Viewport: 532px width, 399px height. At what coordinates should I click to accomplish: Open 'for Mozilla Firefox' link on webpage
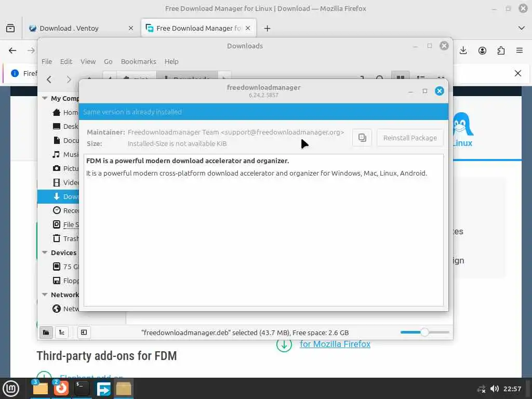pyautogui.click(x=335, y=344)
